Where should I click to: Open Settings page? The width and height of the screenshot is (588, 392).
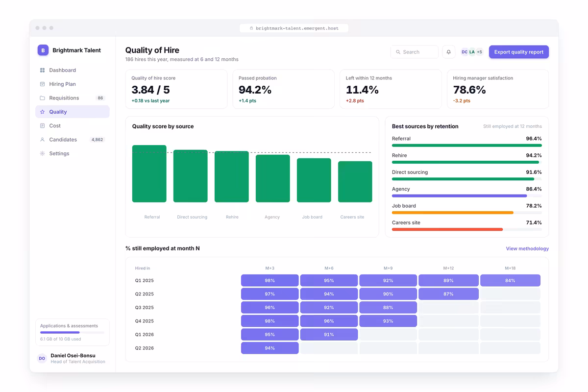point(73,153)
